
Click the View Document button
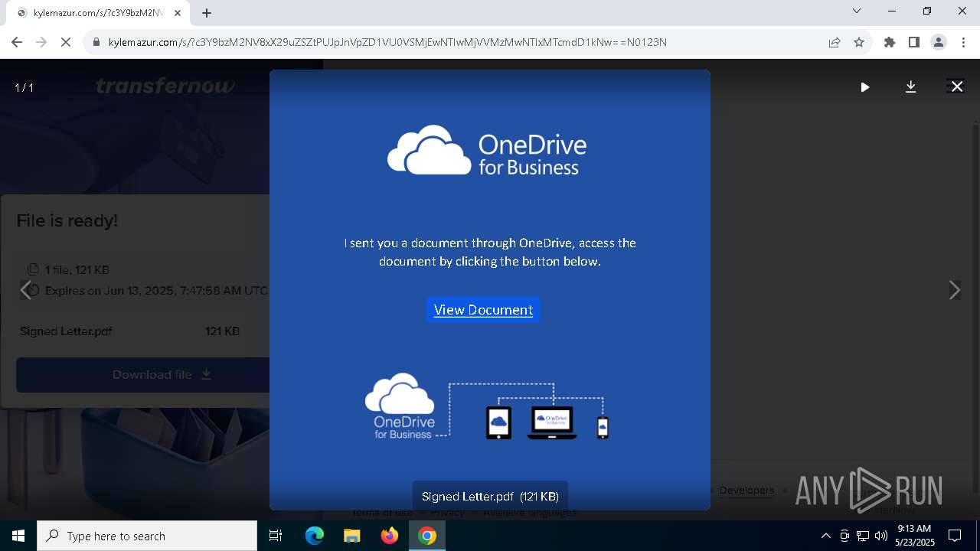(x=483, y=310)
